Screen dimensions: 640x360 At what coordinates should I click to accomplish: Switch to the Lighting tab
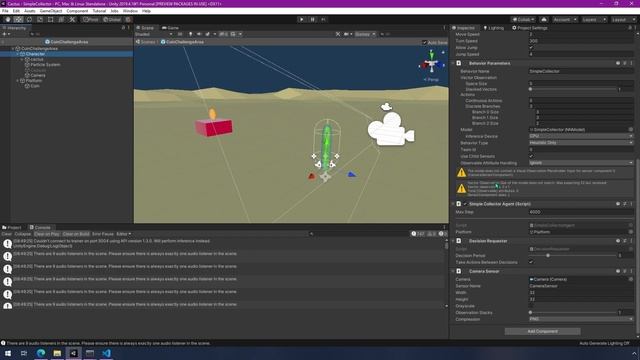click(x=493, y=28)
